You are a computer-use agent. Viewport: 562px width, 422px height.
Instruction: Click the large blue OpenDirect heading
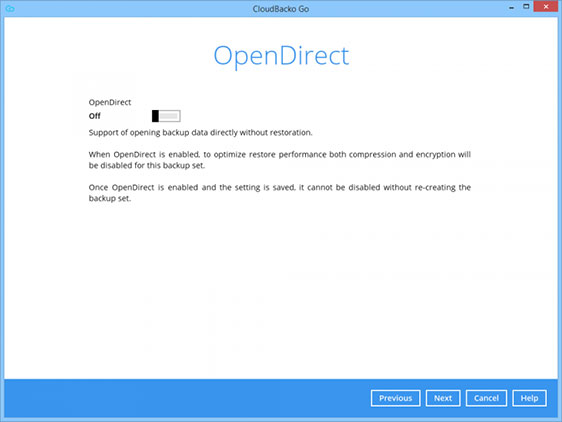[281, 56]
